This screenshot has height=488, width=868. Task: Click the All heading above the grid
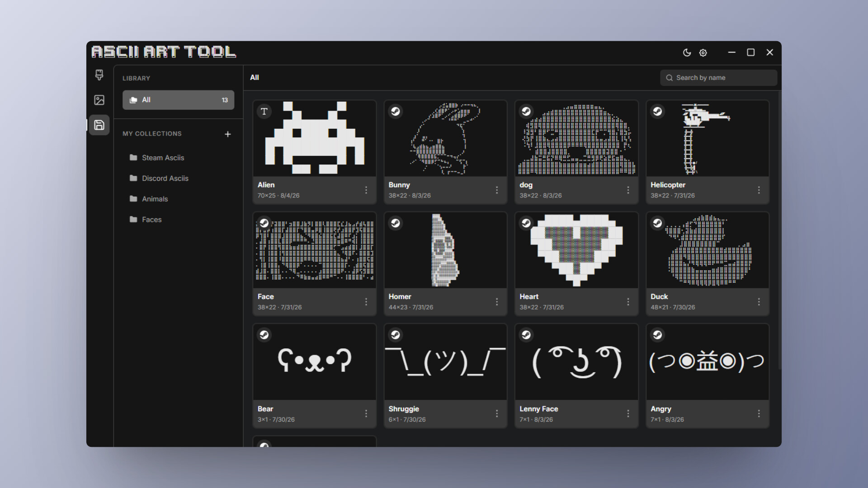255,77
